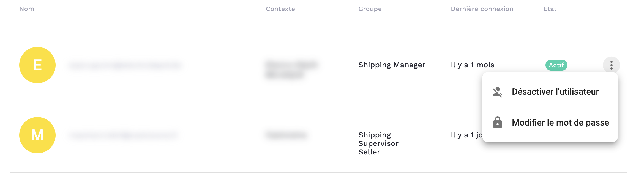Screen dimensions: 644x176
Task: Click the "Il y a 1 mois" cell
Action: [x=472, y=65]
